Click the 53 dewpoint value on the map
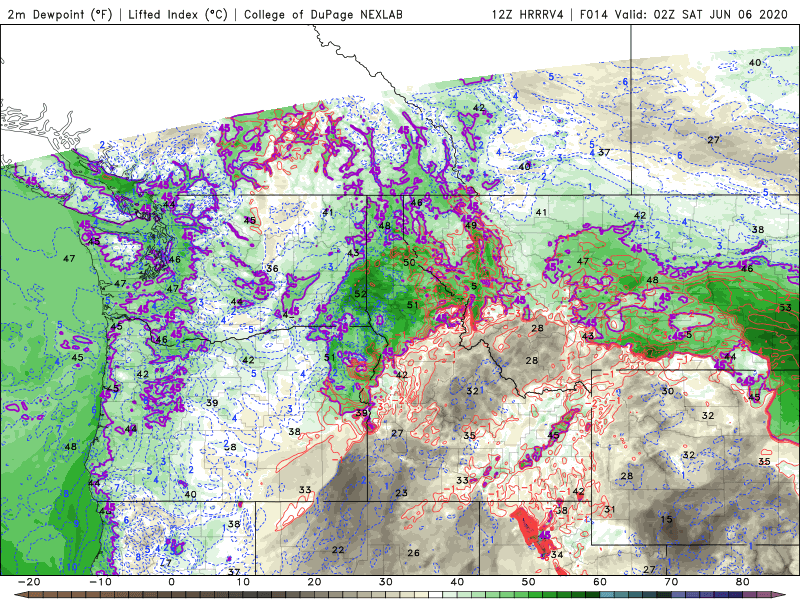This screenshot has width=800, height=600. [786, 307]
